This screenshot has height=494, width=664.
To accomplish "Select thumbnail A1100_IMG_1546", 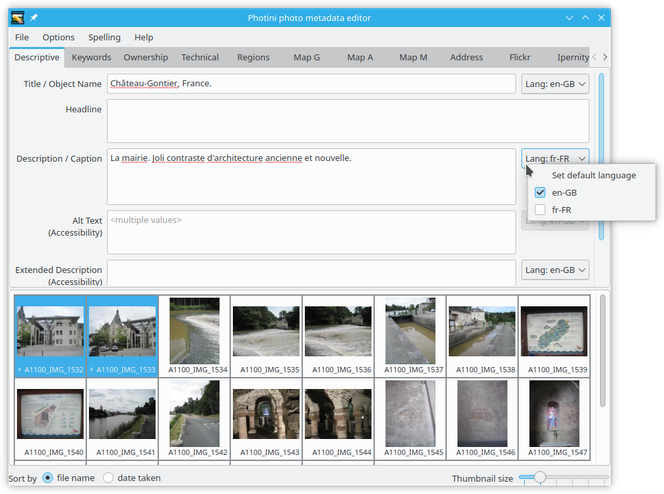I will (x=482, y=419).
